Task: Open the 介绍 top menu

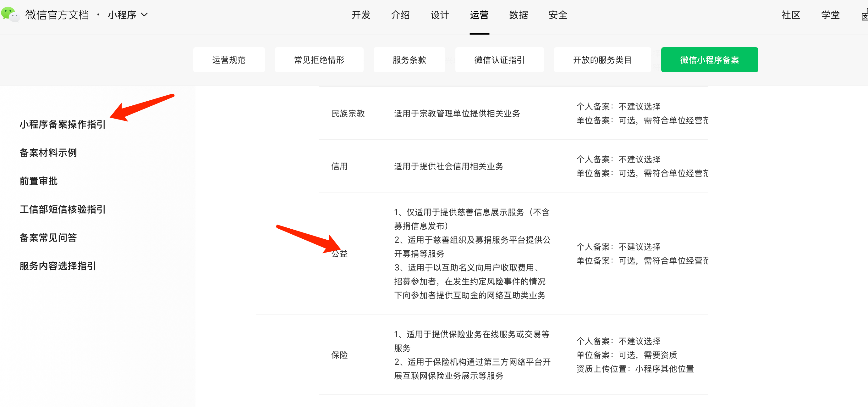Action: click(x=400, y=15)
